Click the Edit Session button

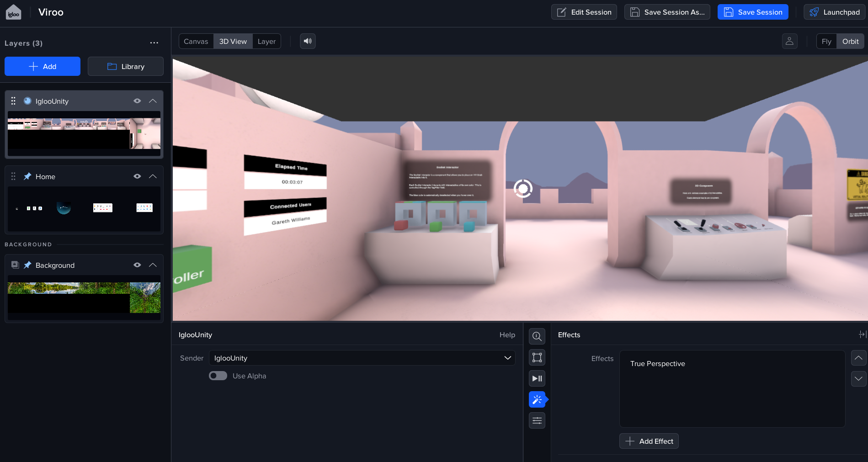[584, 12]
